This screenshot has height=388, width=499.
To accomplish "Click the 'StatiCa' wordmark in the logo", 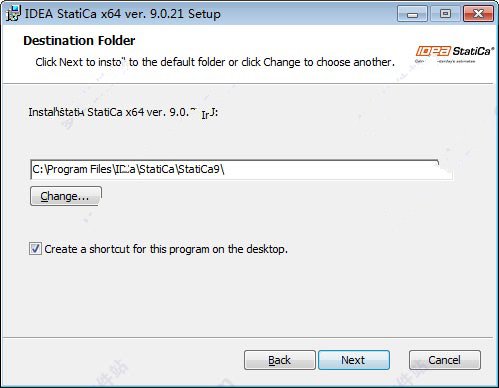I will tap(473, 51).
